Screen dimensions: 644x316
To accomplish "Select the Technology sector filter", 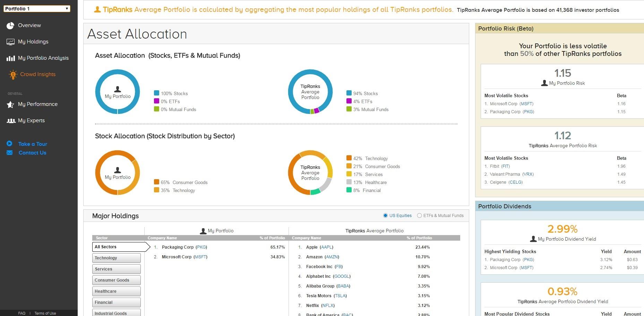I will 117,258.
